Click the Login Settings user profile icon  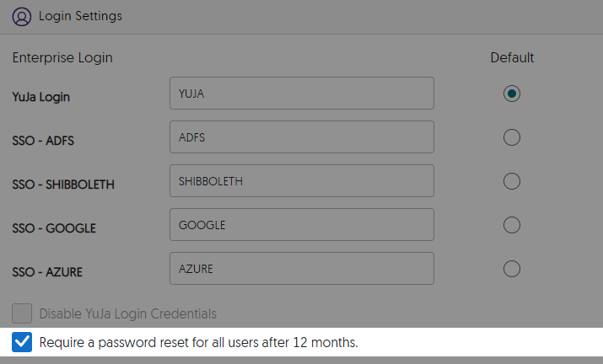22,16
